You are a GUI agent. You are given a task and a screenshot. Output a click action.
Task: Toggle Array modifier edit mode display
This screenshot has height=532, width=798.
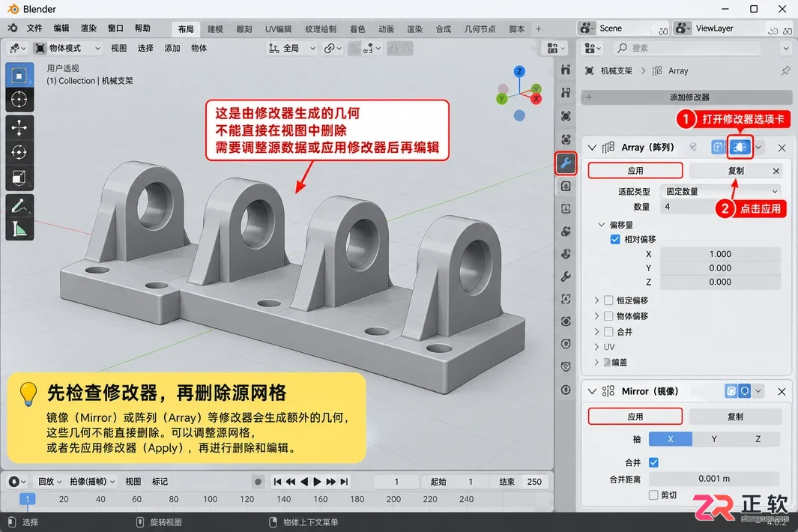click(717, 148)
